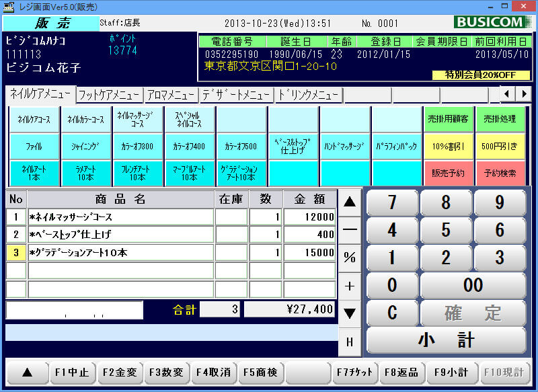This screenshot has height=392, width=538.
Task: Select row 3 グラデーションアート10本 in the list
Action: pos(121,253)
